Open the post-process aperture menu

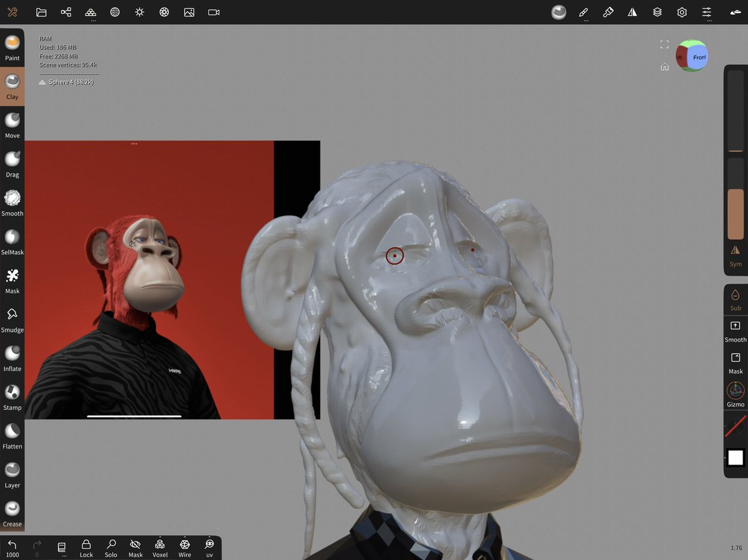tap(165, 12)
